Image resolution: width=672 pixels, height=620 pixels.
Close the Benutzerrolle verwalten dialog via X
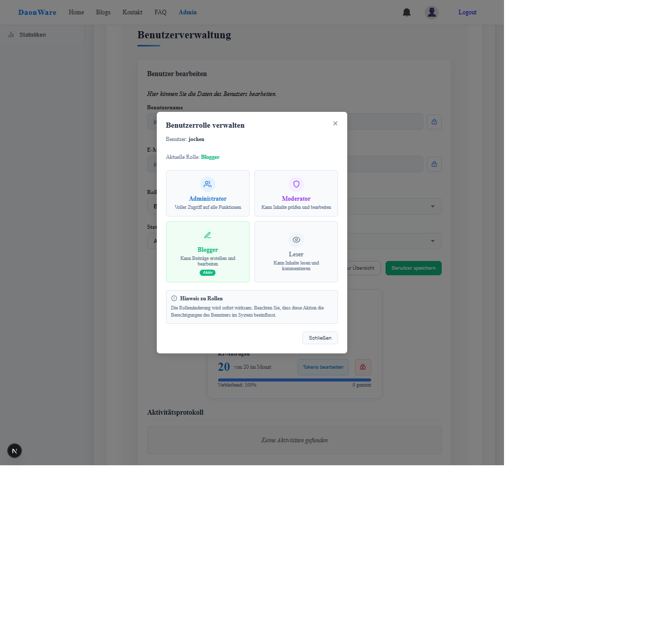tap(335, 124)
